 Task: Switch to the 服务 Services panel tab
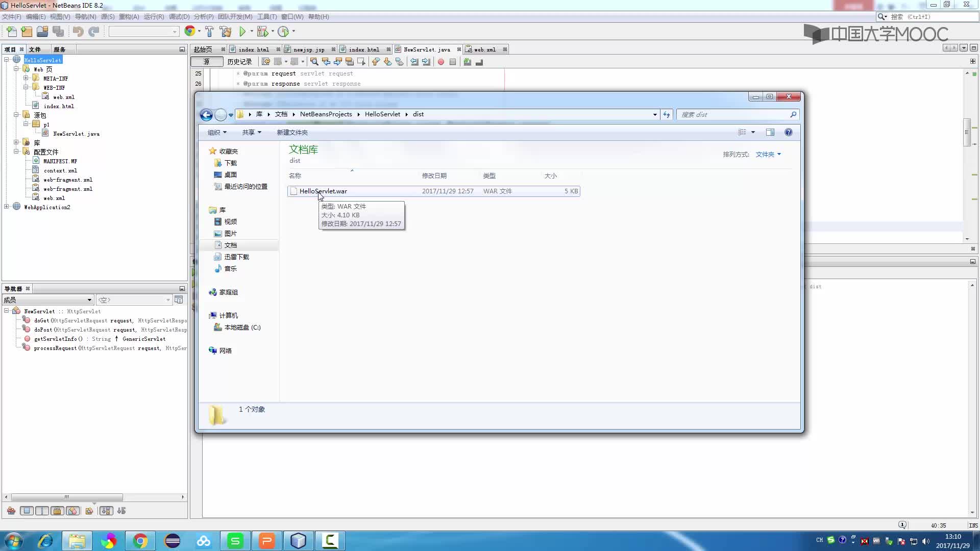coord(60,49)
